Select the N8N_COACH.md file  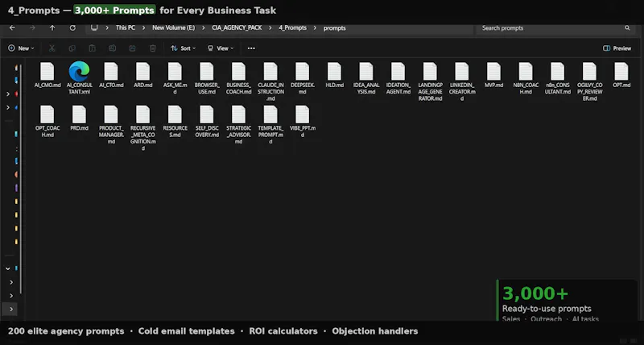[526, 78]
